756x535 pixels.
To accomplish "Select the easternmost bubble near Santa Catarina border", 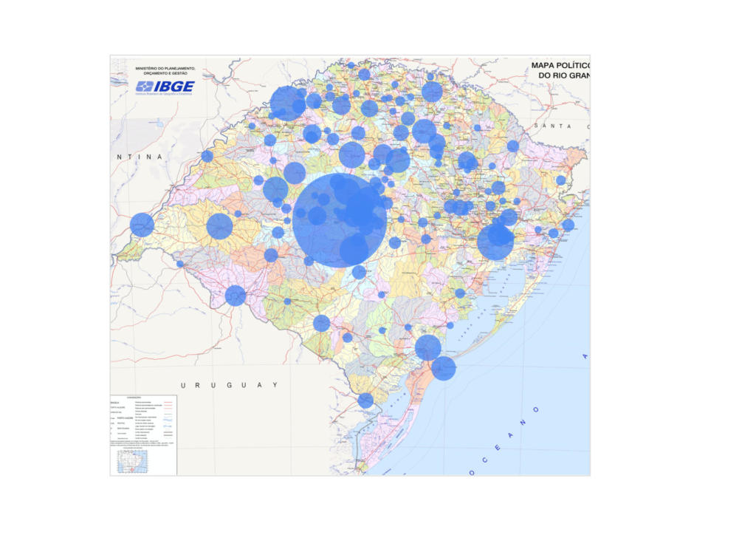I will point(568,225).
